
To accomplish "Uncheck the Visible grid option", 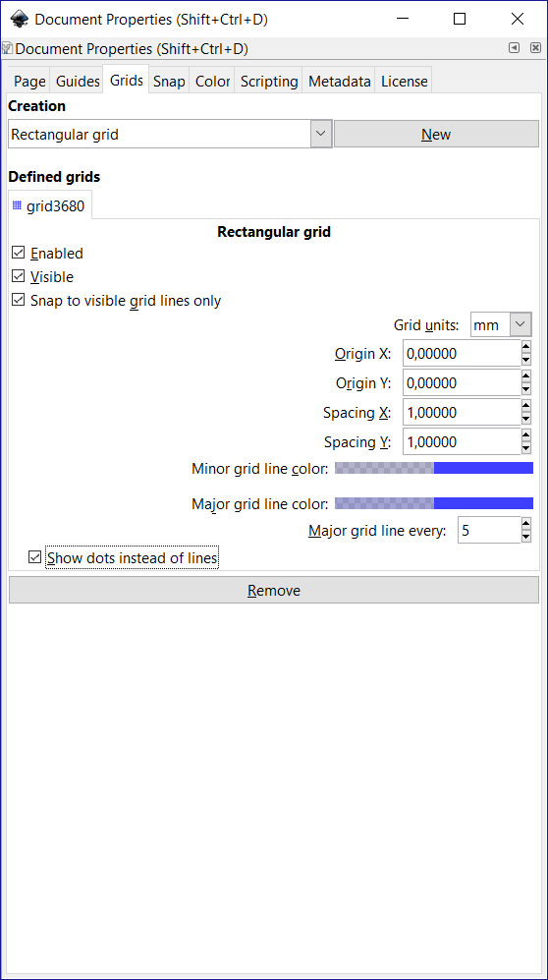I will pyautogui.click(x=18, y=276).
